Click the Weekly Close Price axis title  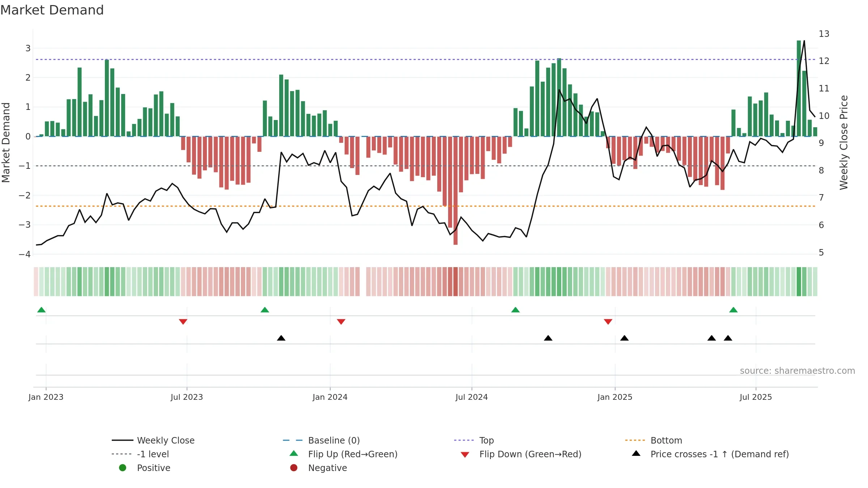click(x=844, y=142)
